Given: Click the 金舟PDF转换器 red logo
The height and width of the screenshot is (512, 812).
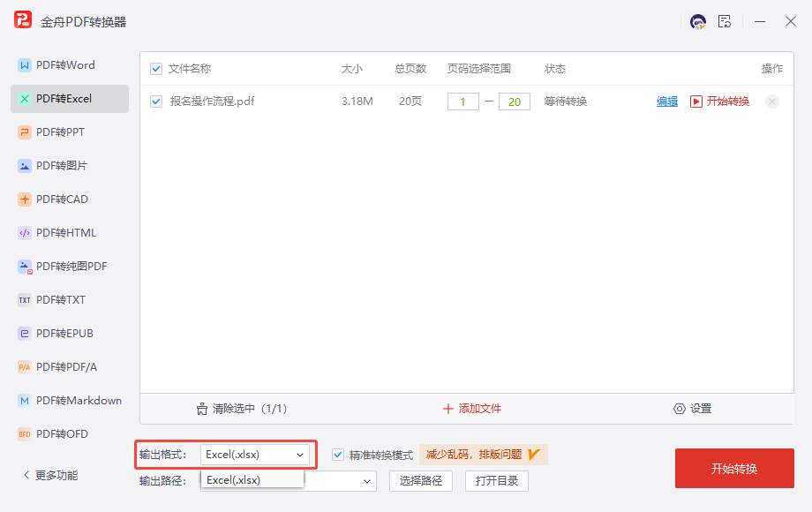Looking at the screenshot, I should (x=23, y=20).
